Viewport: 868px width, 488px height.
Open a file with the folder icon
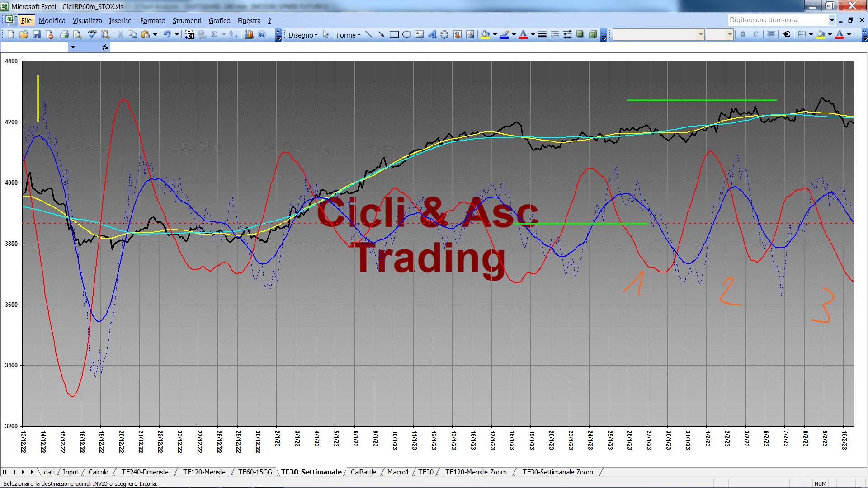click(24, 34)
